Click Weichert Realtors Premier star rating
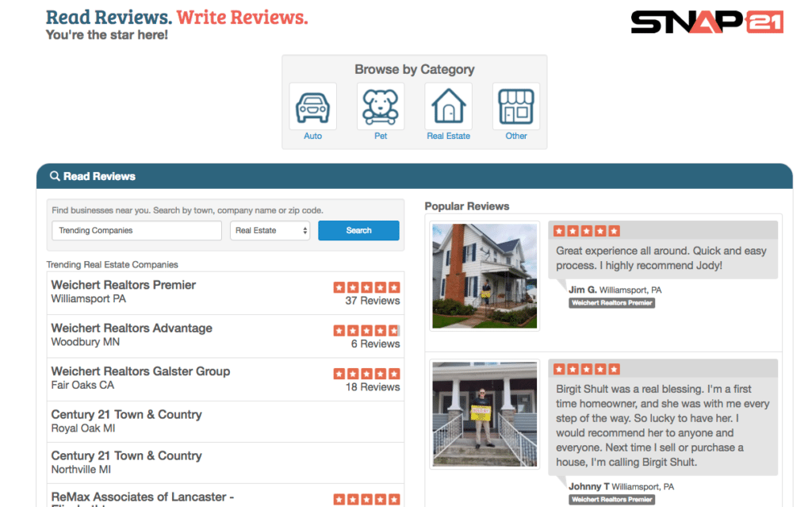The height and width of the screenshot is (507, 812). pos(366,287)
